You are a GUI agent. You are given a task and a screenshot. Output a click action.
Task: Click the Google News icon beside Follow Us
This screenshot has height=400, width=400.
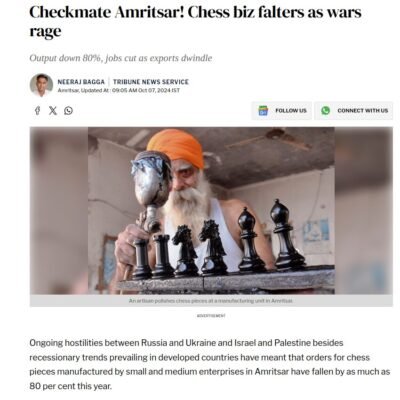point(263,111)
